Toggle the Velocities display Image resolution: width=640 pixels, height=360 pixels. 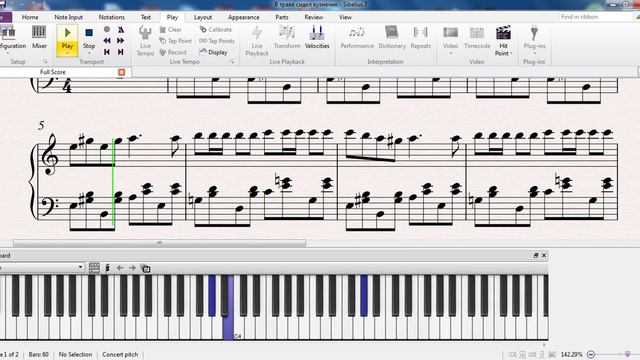pos(317,38)
